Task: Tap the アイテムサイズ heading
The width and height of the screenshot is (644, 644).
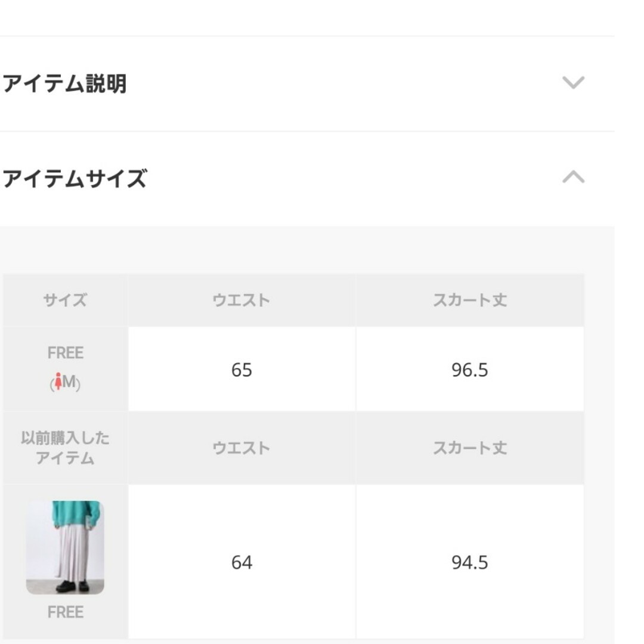Action: coord(75,178)
